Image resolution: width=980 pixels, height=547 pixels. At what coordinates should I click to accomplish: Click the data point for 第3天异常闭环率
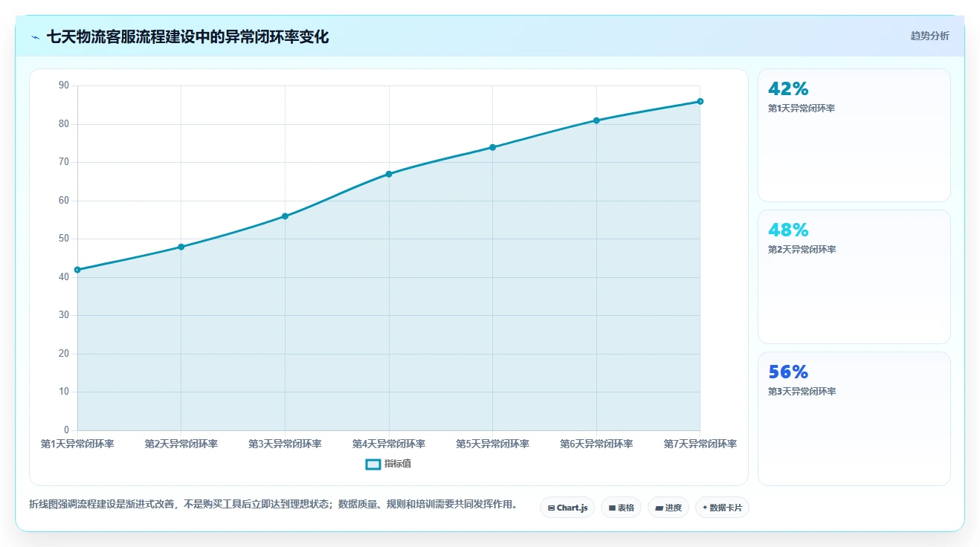click(285, 216)
